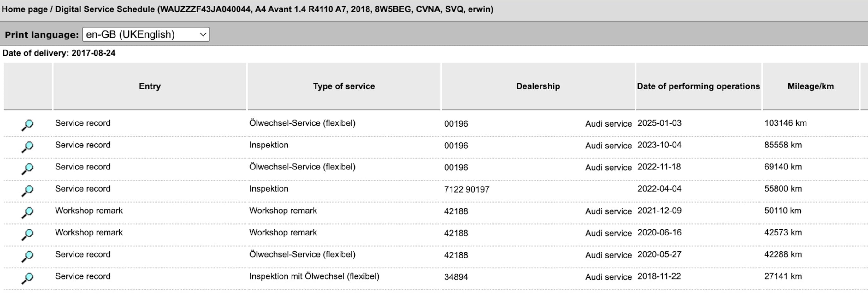Open the Print language dropdown

click(x=145, y=34)
